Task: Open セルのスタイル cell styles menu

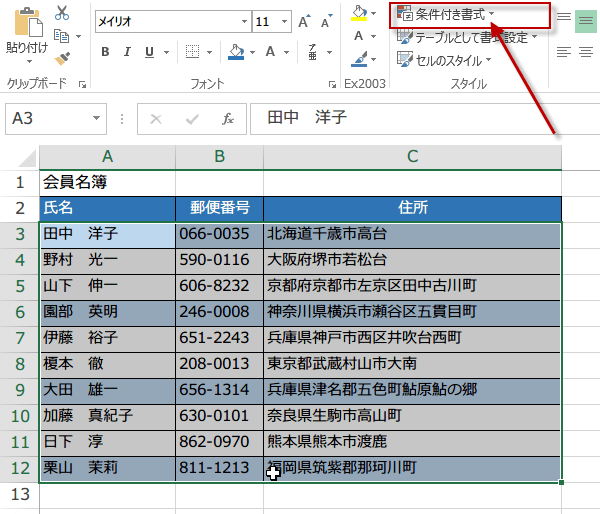Action: pos(452,60)
